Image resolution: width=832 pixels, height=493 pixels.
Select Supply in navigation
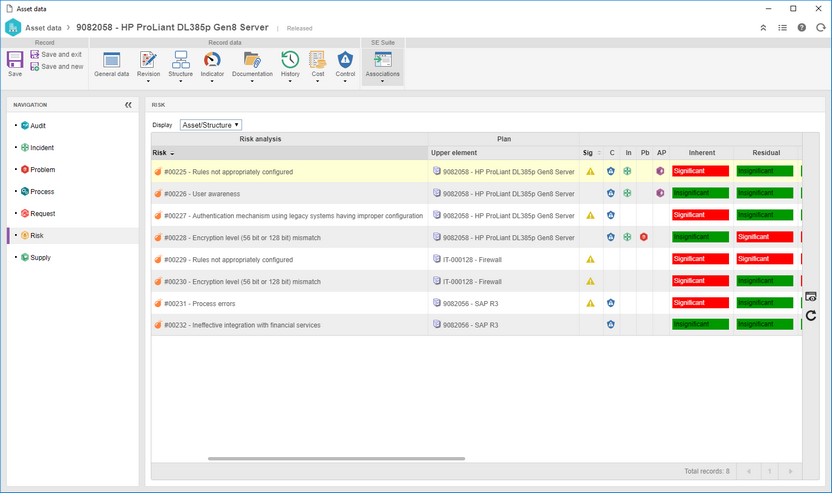pos(36,257)
